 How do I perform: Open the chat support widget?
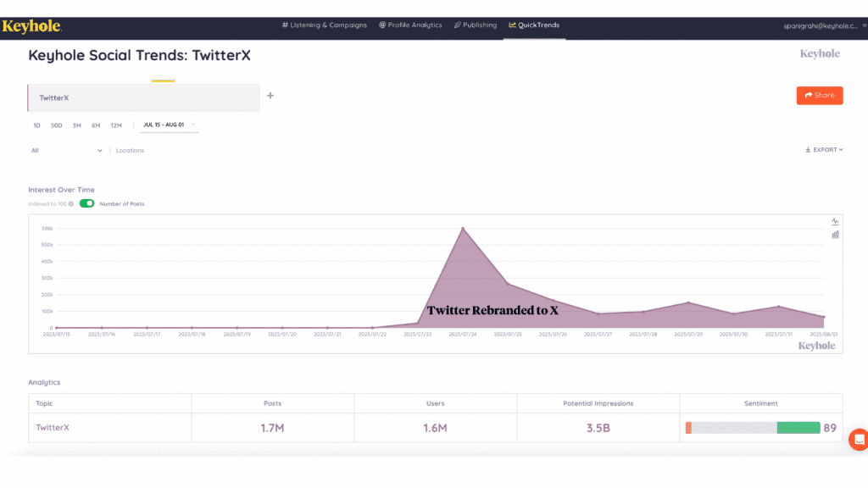(x=859, y=440)
